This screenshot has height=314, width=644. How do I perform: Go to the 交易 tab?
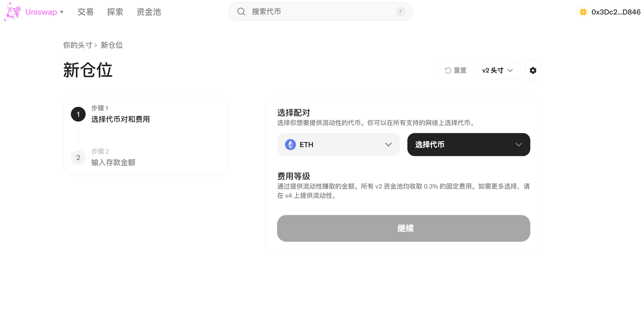pos(86,12)
